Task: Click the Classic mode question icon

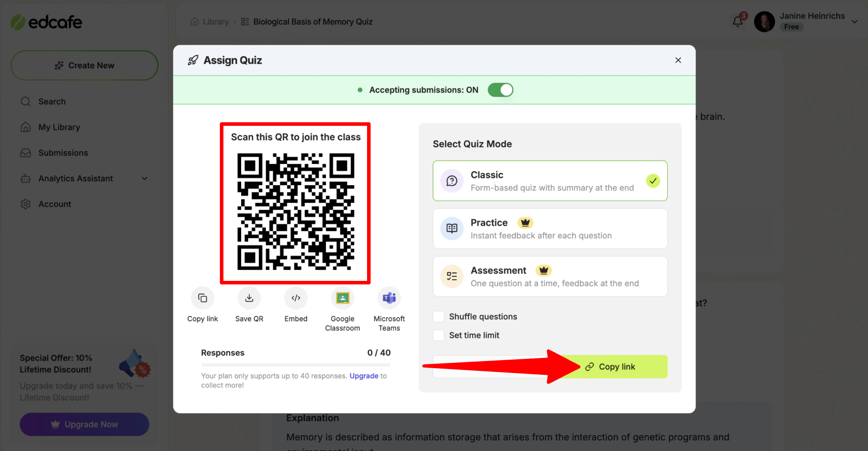Action: (452, 181)
